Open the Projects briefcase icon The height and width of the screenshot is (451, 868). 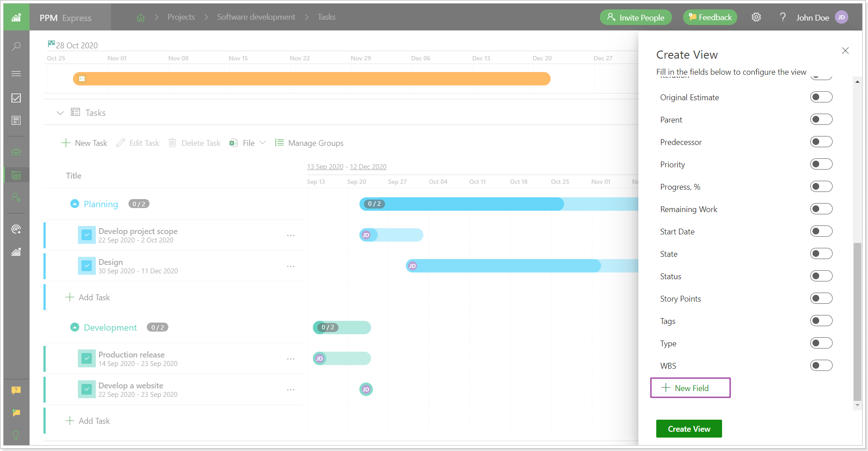click(x=16, y=152)
